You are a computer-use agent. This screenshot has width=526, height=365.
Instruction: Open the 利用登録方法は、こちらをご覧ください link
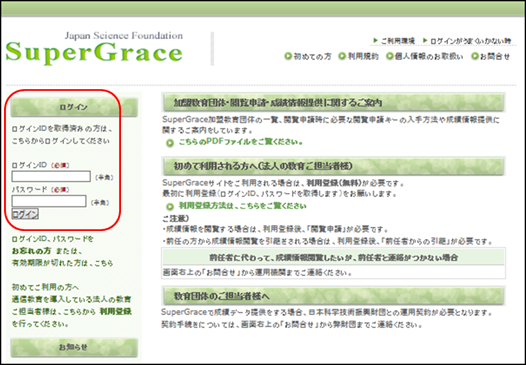(x=243, y=206)
